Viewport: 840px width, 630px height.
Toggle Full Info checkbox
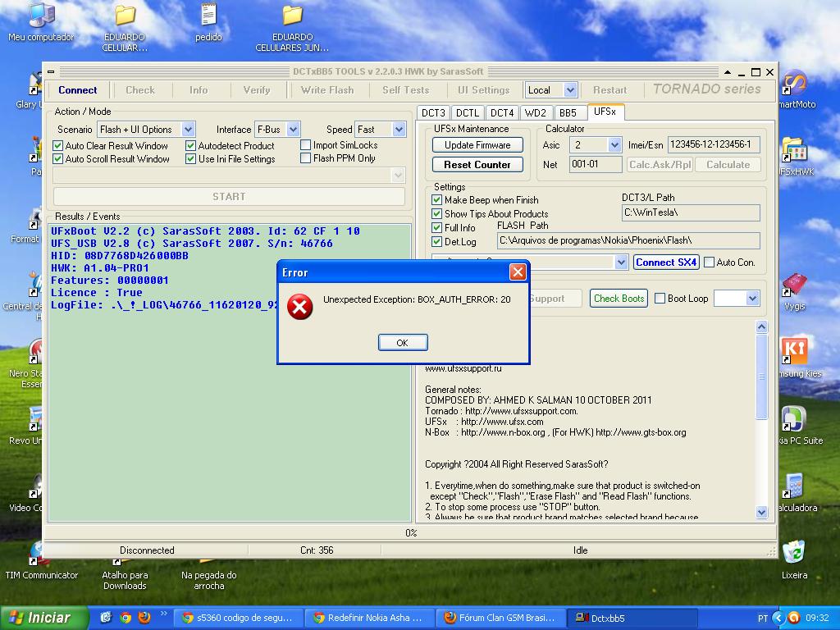(436, 228)
